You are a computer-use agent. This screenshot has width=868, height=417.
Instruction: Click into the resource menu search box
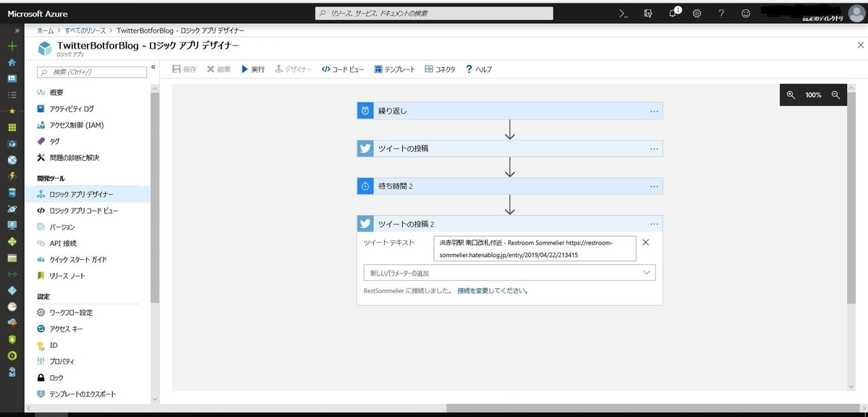tap(91, 72)
